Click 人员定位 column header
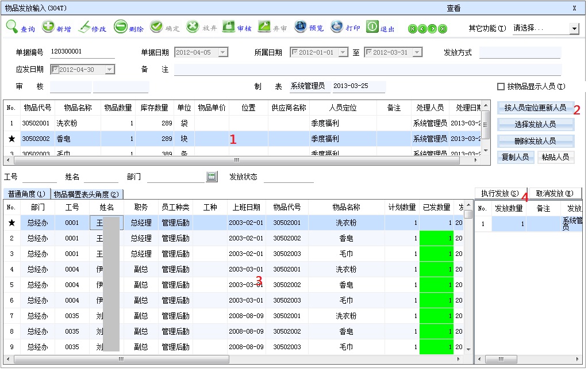Image resolution: width=588 pixels, height=371 pixels. pos(343,108)
